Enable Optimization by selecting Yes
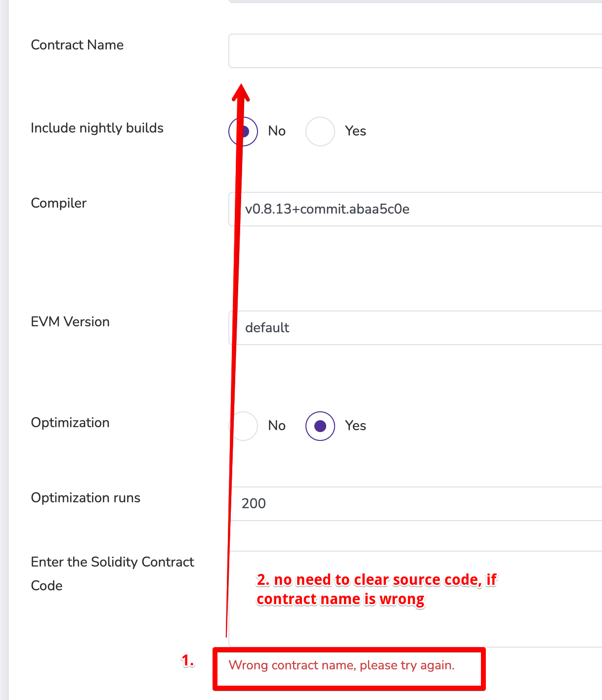602x700 pixels. pos(320,426)
